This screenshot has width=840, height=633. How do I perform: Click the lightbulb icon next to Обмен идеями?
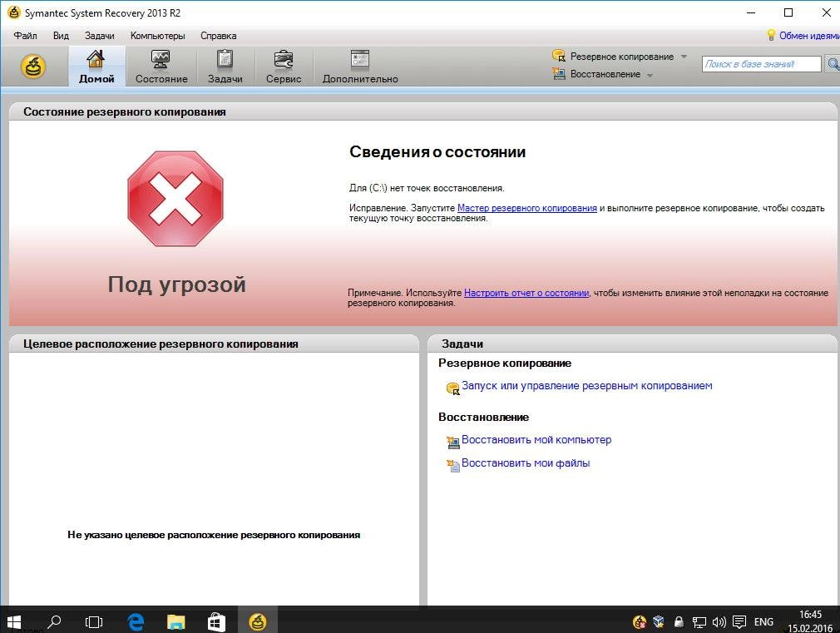[771, 36]
